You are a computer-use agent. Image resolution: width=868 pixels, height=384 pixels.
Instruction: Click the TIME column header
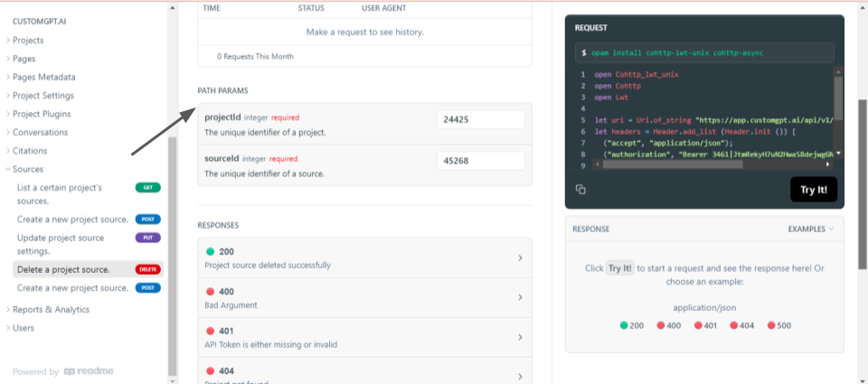[212, 8]
